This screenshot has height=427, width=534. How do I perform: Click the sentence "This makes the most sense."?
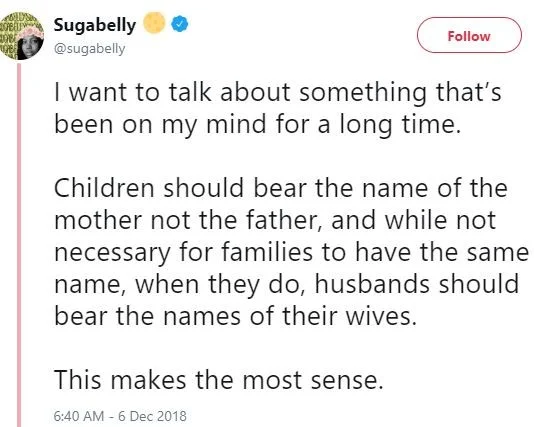[x=219, y=379]
